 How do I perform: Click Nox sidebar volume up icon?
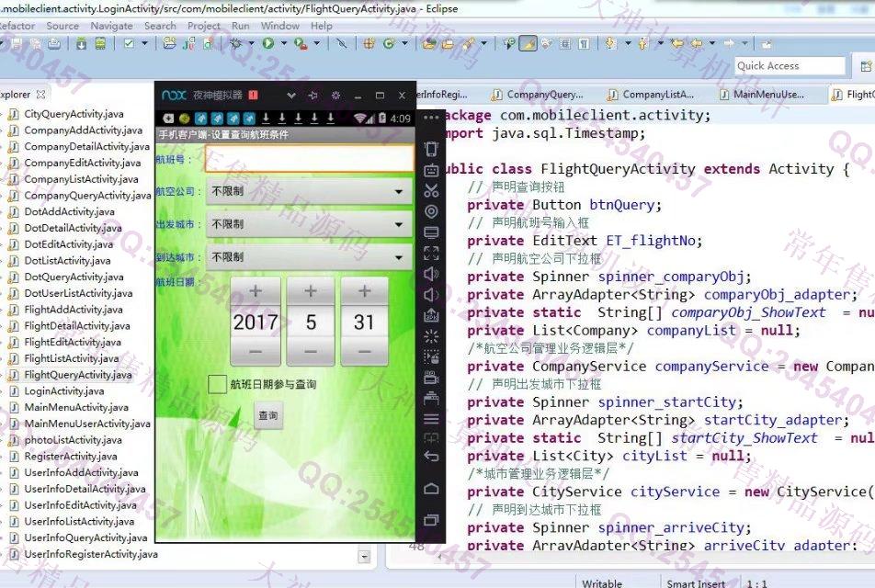pos(431,274)
